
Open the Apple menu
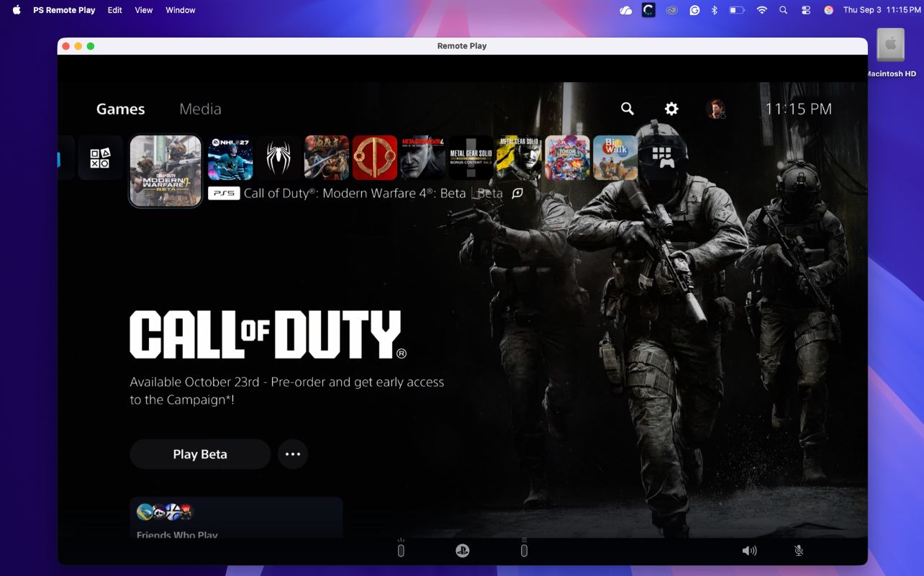(x=17, y=10)
